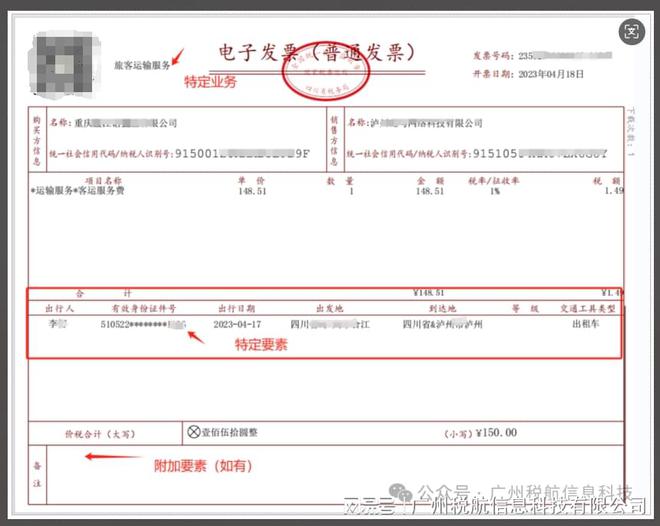Click the travel date 2023-04-17
Screen dimensions: 660x526
[x=237, y=324]
